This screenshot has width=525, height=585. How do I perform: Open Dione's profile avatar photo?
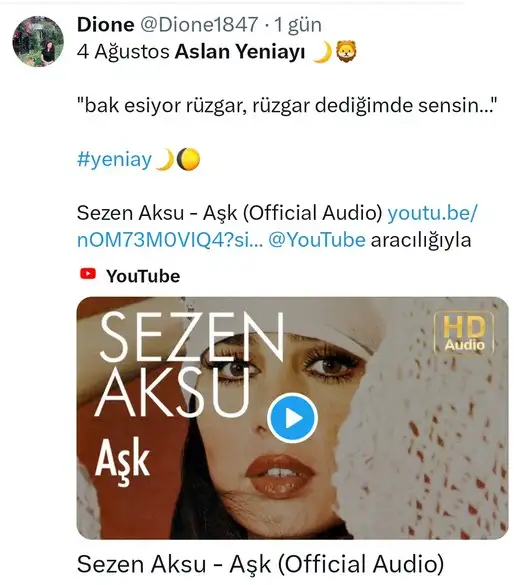point(38,41)
